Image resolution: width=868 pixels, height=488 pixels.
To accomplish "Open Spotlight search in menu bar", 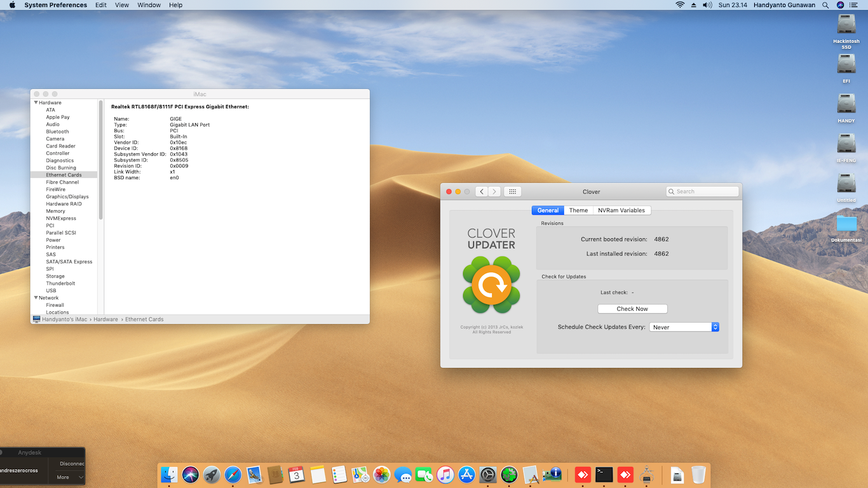I will click(825, 5).
